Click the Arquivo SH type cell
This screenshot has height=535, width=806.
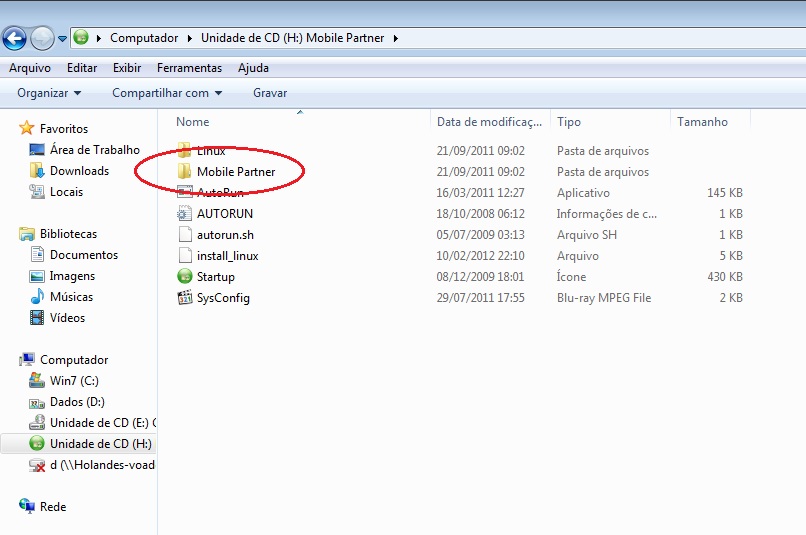pos(587,235)
